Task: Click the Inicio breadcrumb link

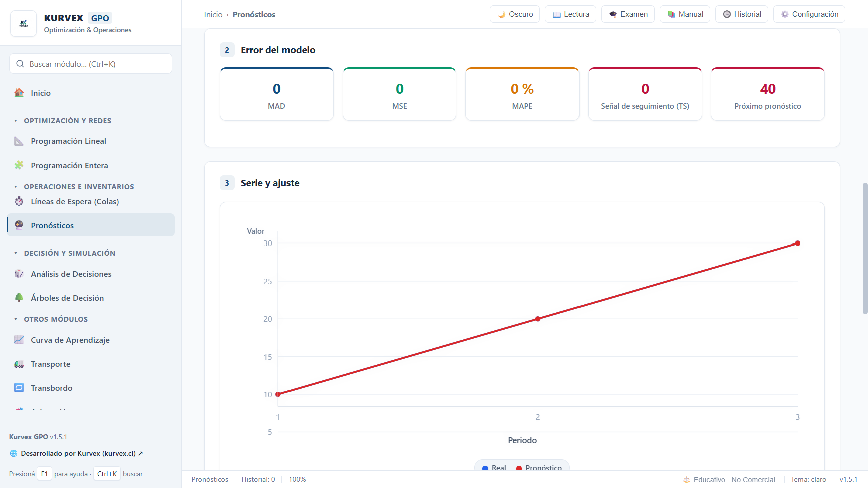Action: click(213, 14)
